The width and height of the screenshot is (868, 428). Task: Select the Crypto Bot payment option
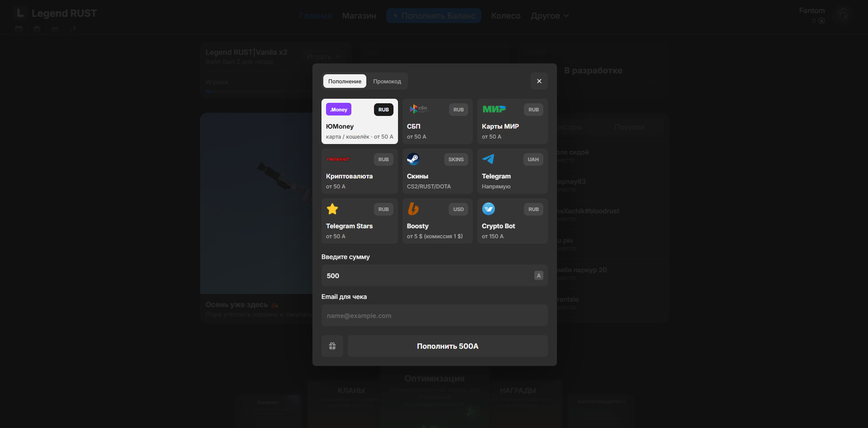point(513,221)
